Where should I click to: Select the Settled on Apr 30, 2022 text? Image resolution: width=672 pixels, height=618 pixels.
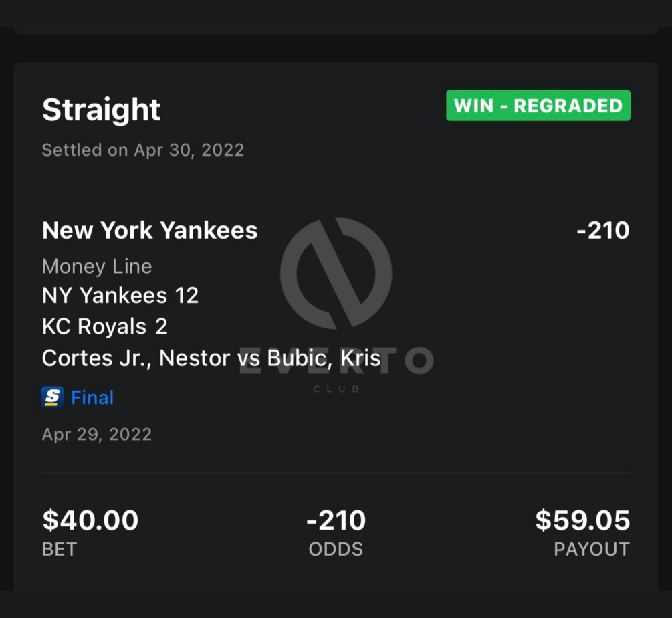pos(143,150)
